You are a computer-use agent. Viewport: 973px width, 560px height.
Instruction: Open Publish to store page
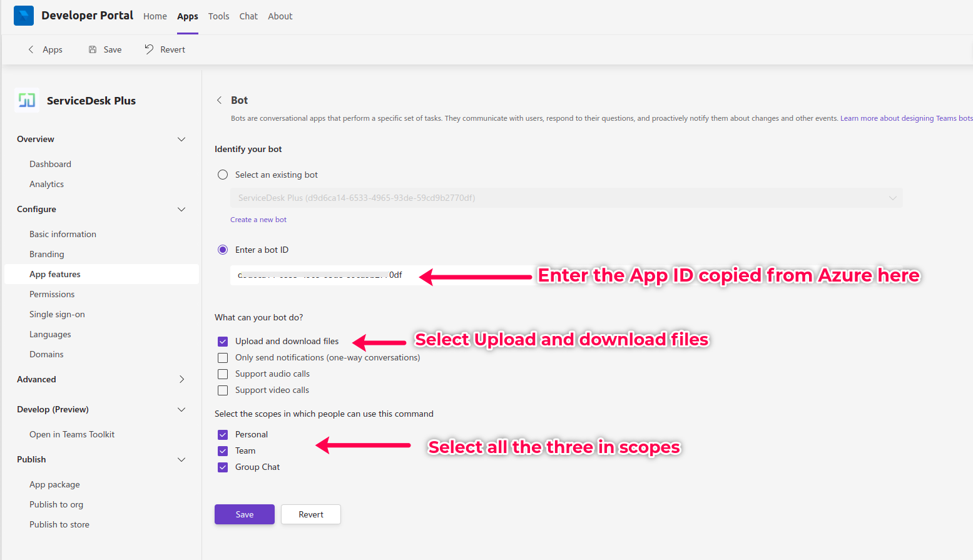coord(59,524)
